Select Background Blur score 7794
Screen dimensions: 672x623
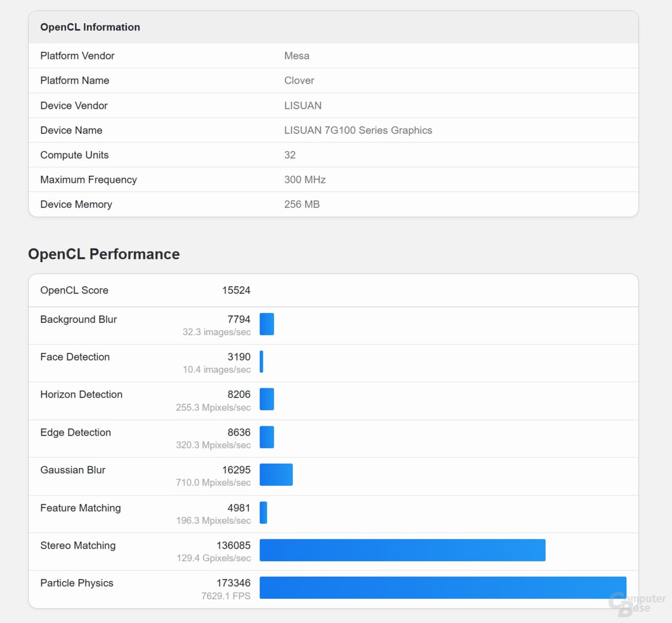coord(239,320)
